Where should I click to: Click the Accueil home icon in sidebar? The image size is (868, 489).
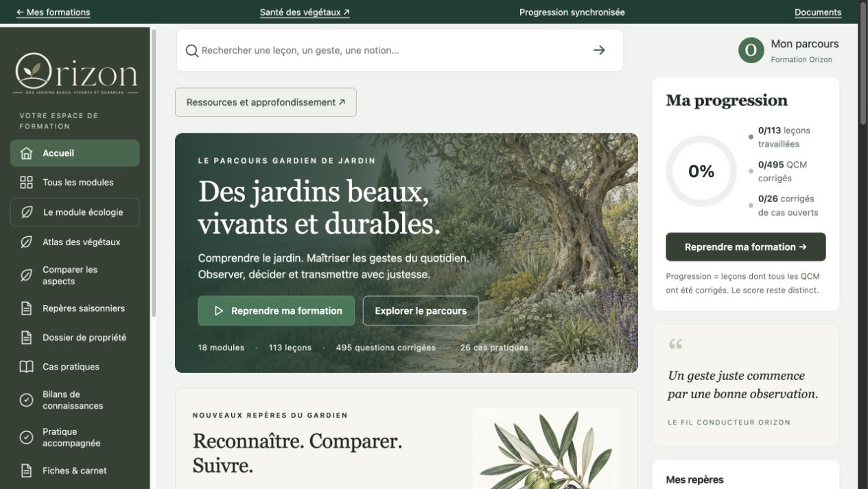26,153
